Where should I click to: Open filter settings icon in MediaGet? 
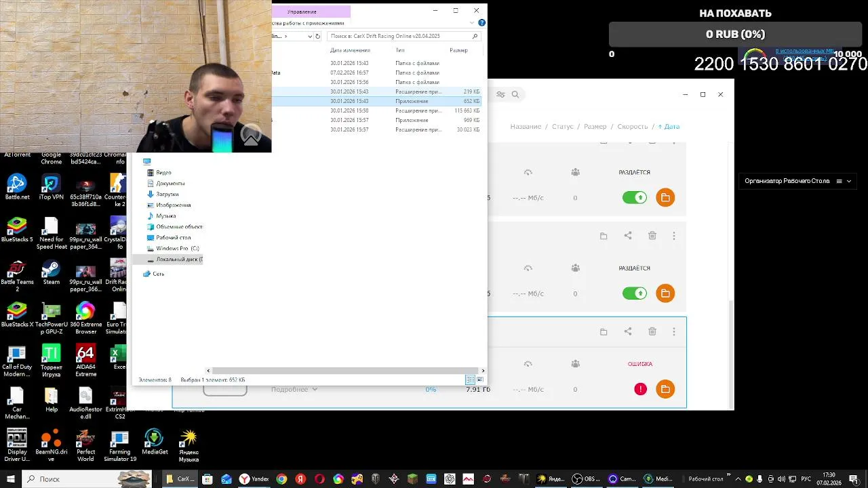(500, 94)
